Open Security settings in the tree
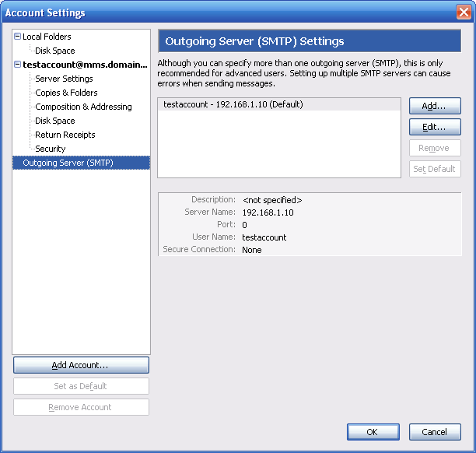Viewport: 476px width, 453px height. 51,149
